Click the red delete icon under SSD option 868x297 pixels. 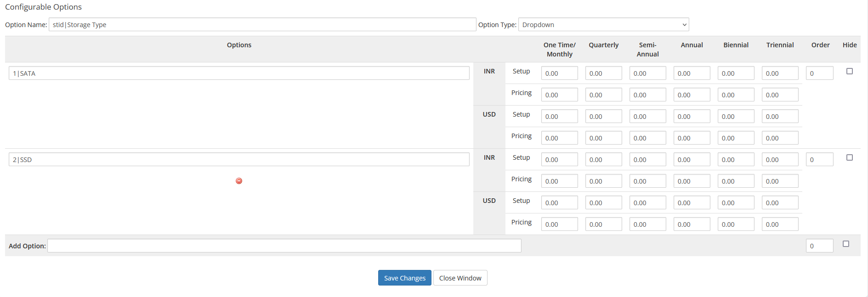pyautogui.click(x=239, y=181)
